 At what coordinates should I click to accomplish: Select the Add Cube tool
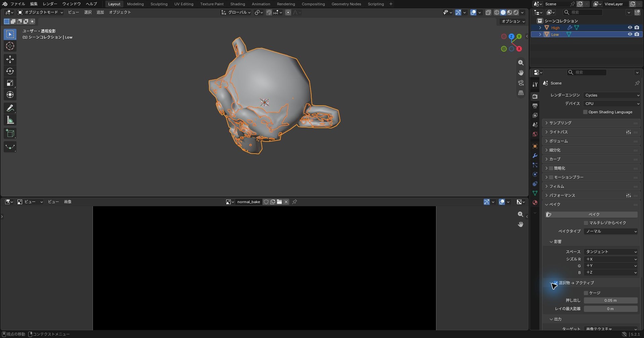coord(10,133)
